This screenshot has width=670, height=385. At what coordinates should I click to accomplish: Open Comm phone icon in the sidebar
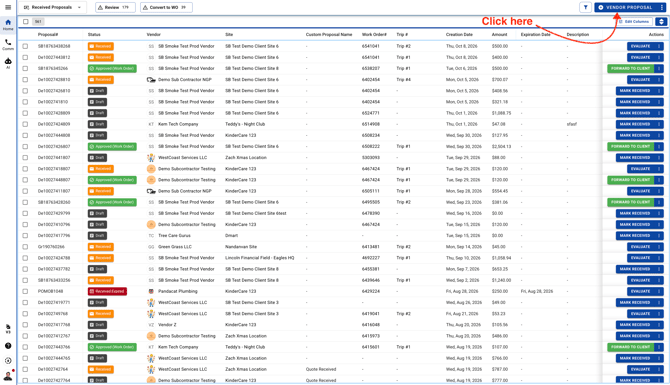pos(8,44)
